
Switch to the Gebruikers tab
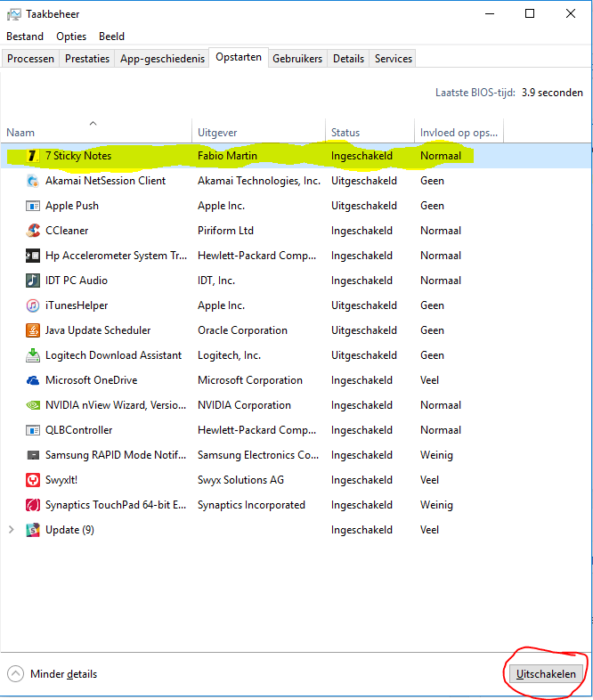(297, 59)
